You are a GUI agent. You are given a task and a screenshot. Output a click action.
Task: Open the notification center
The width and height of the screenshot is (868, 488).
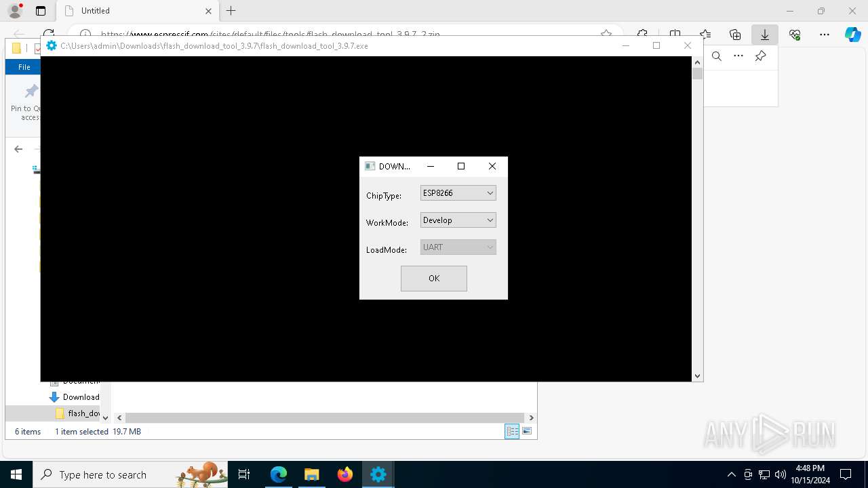tap(846, 474)
